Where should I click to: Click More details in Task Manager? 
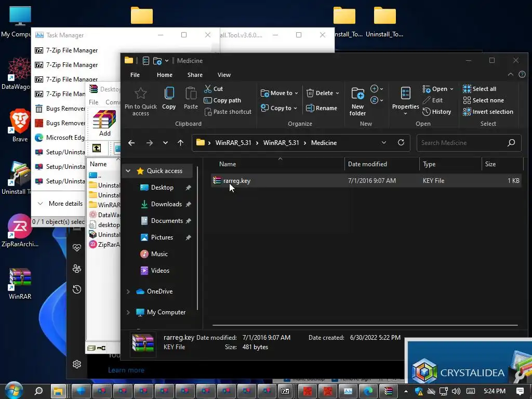60,204
